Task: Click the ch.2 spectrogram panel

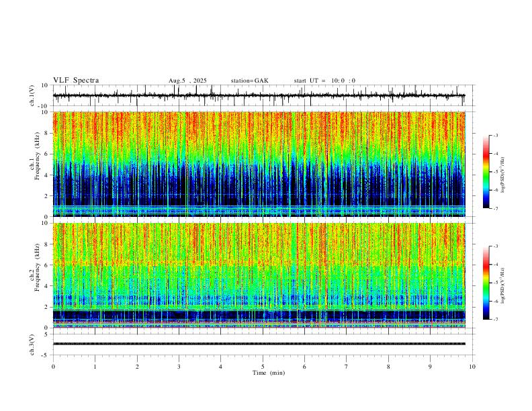Action: coord(259,275)
